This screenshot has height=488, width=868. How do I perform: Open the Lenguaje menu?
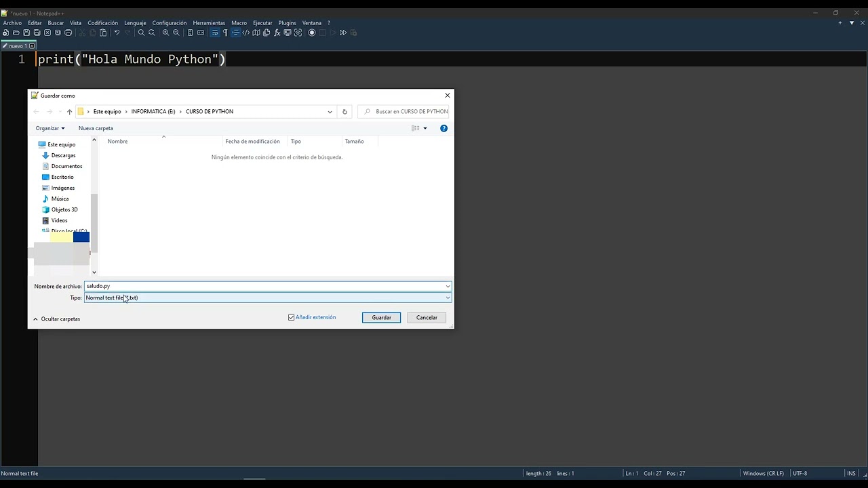tap(135, 23)
